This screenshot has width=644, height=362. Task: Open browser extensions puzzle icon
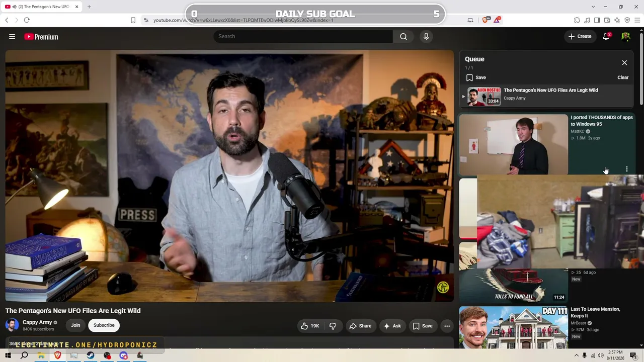point(577,20)
